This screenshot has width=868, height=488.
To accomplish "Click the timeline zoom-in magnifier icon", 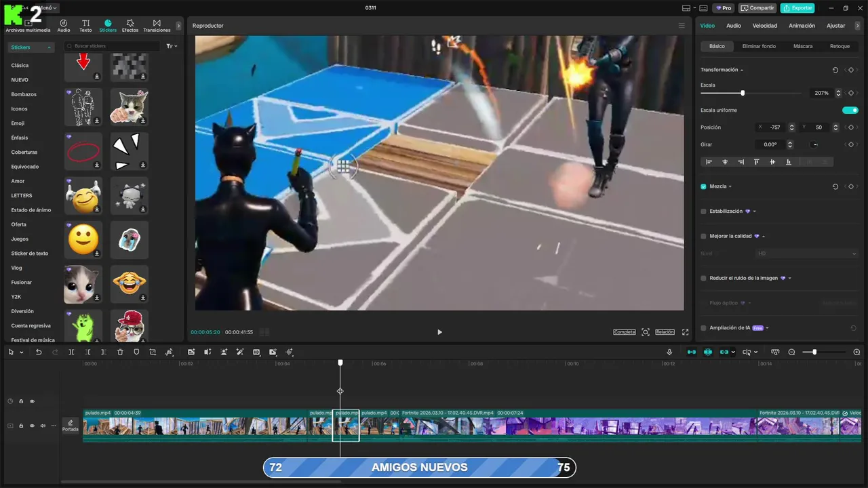I will point(856,352).
